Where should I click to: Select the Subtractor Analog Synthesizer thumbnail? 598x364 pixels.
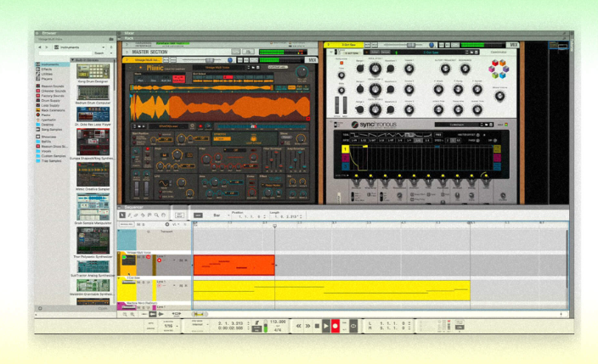click(93, 266)
